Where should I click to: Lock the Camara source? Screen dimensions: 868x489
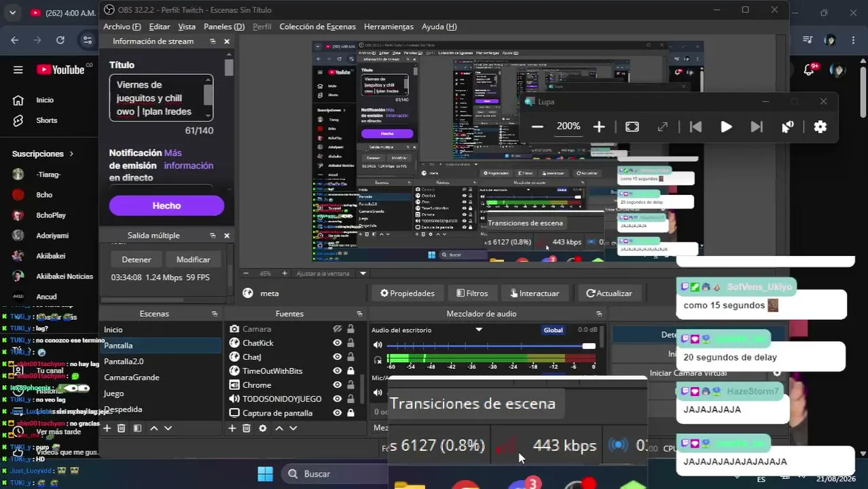(350, 329)
